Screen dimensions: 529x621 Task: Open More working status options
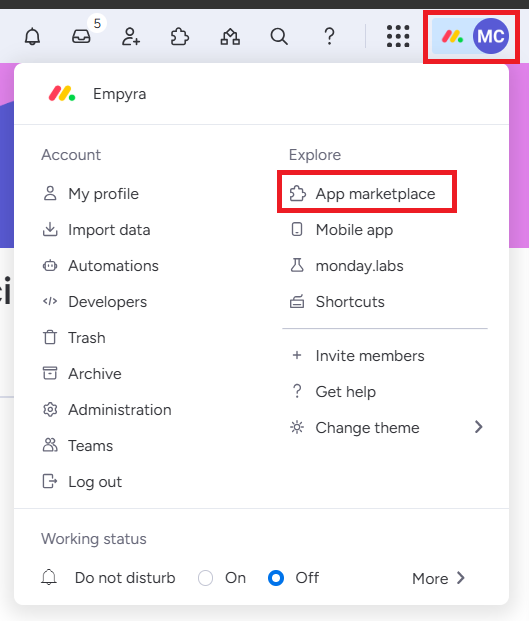tap(438, 578)
